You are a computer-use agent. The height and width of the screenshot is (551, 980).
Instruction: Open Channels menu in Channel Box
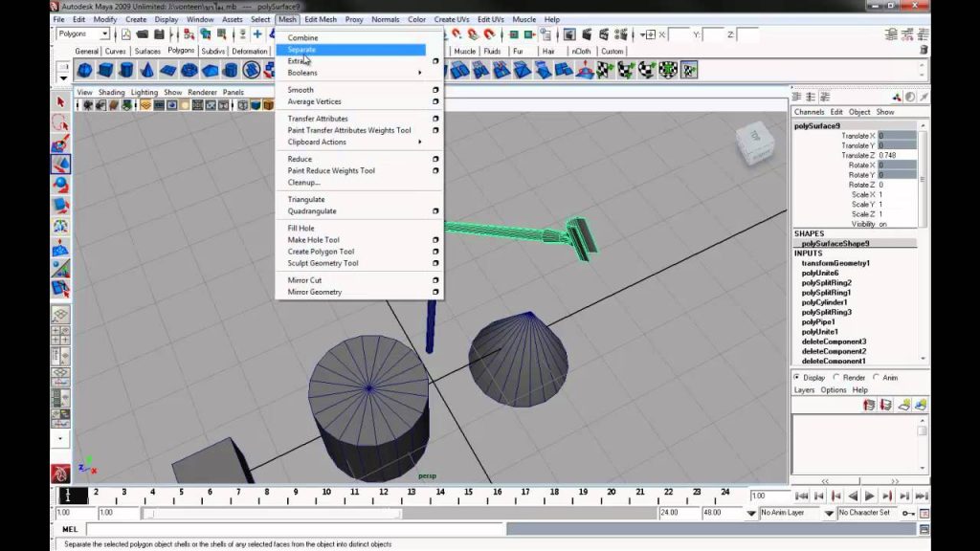809,112
